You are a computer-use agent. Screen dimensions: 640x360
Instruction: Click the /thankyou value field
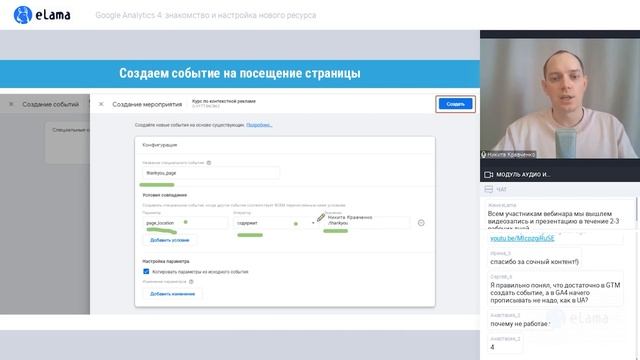[x=367, y=223]
